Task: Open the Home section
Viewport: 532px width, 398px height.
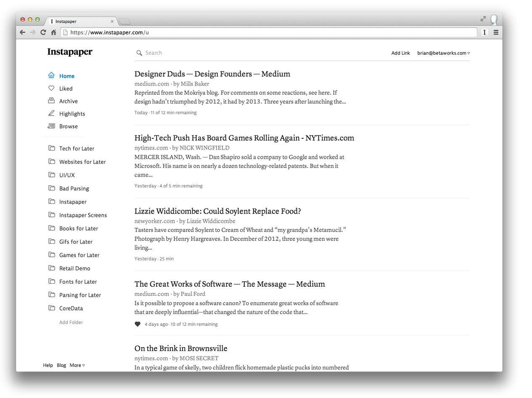Action: [x=67, y=76]
